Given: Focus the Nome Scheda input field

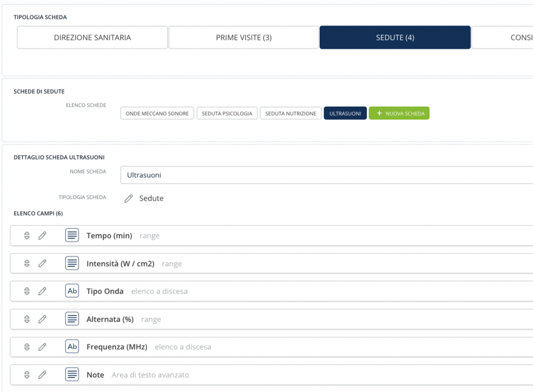Looking at the screenshot, I should coord(327,175).
